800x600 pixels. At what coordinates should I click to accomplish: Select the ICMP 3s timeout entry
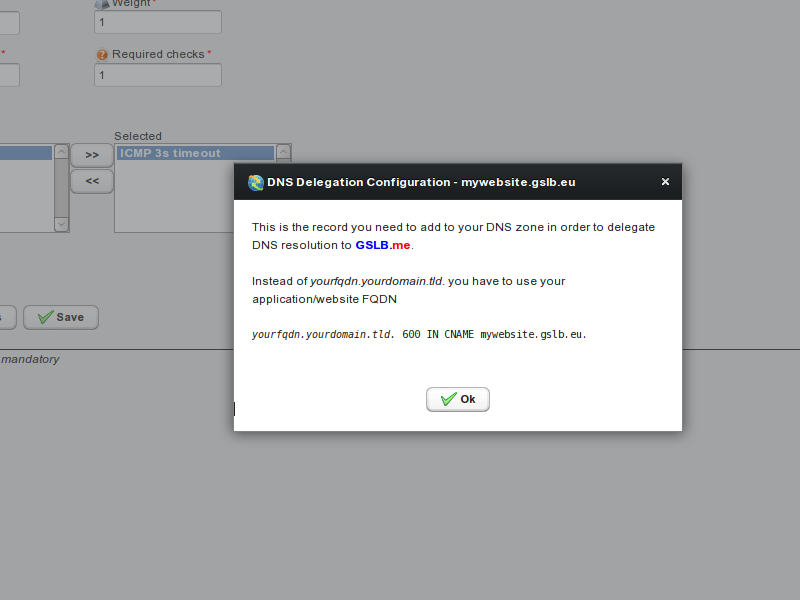click(x=195, y=153)
